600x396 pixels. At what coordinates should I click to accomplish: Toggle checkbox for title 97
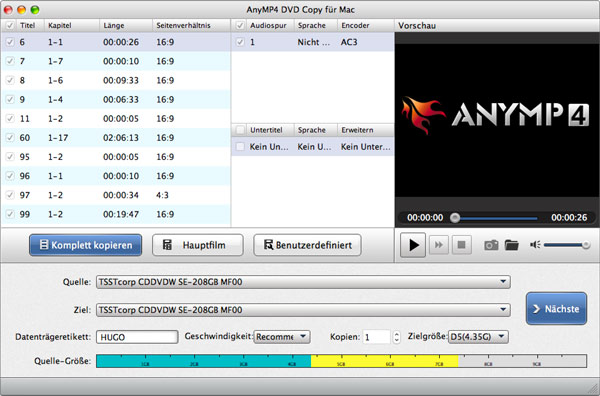pos(10,195)
